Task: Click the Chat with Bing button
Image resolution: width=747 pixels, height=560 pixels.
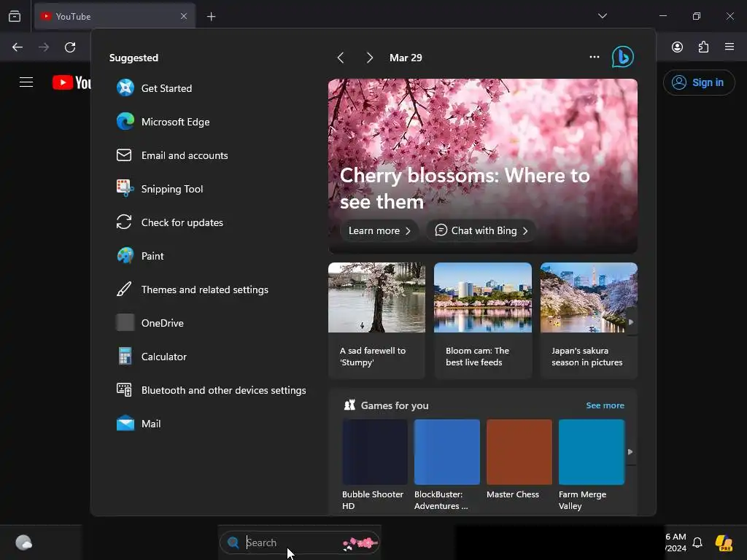Action: coord(481,230)
